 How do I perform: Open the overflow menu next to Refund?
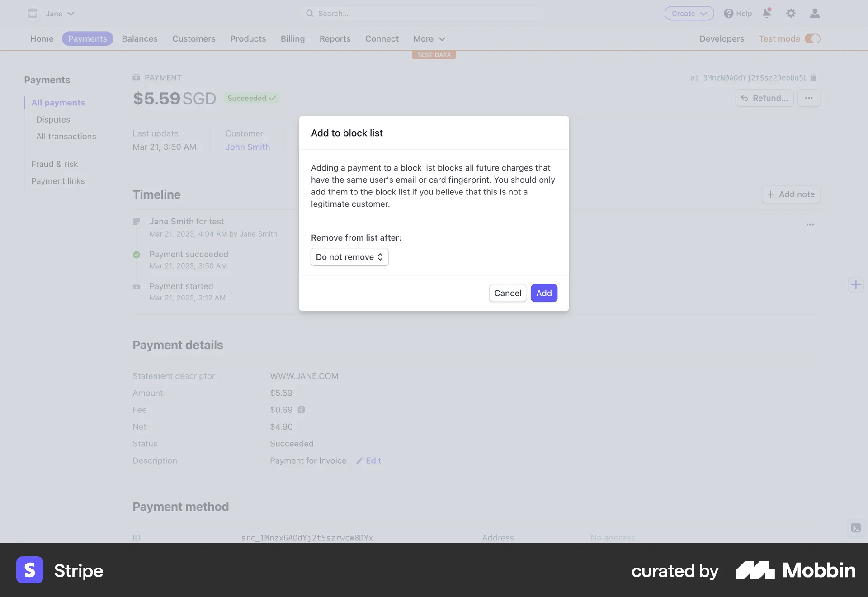(809, 98)
